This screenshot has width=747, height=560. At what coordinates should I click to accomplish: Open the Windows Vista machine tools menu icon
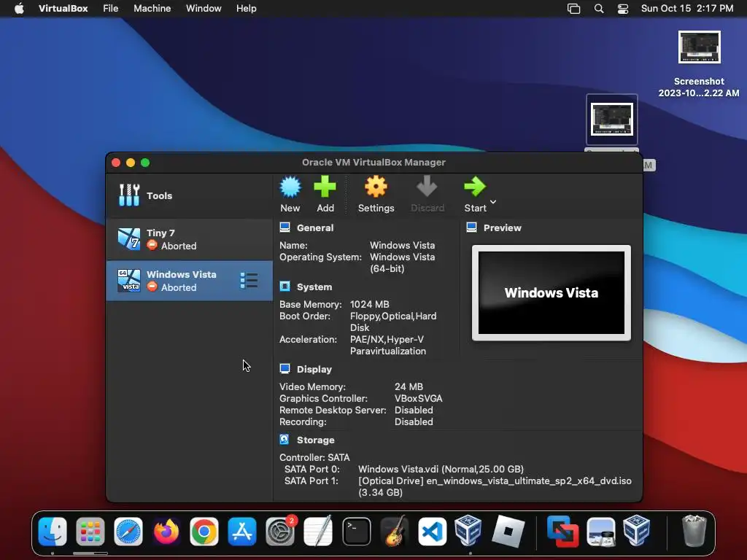pos(249,281)
